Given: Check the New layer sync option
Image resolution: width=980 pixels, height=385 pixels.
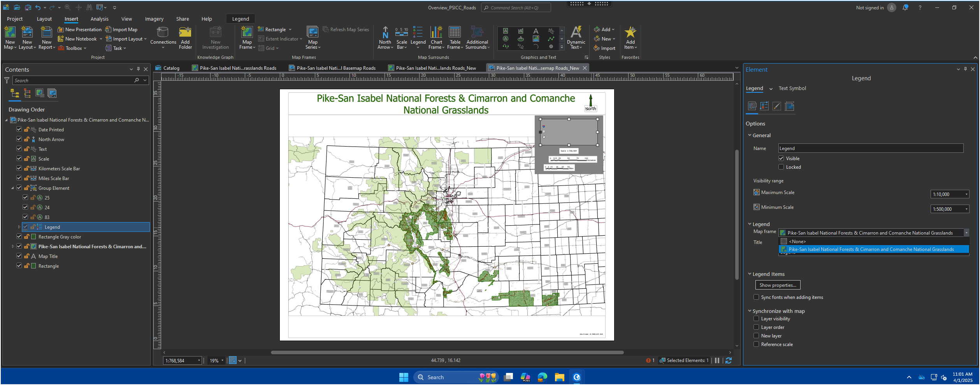Looking at the screenshot, I should (756, 336).
